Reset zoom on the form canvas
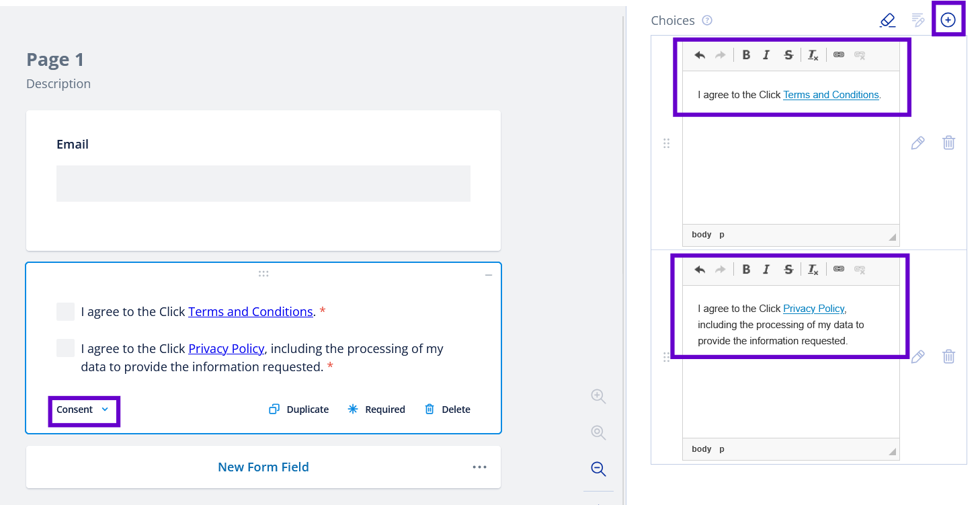Viewport: 980px width, 505px height. pyautogui.click(x=598, y=432)
